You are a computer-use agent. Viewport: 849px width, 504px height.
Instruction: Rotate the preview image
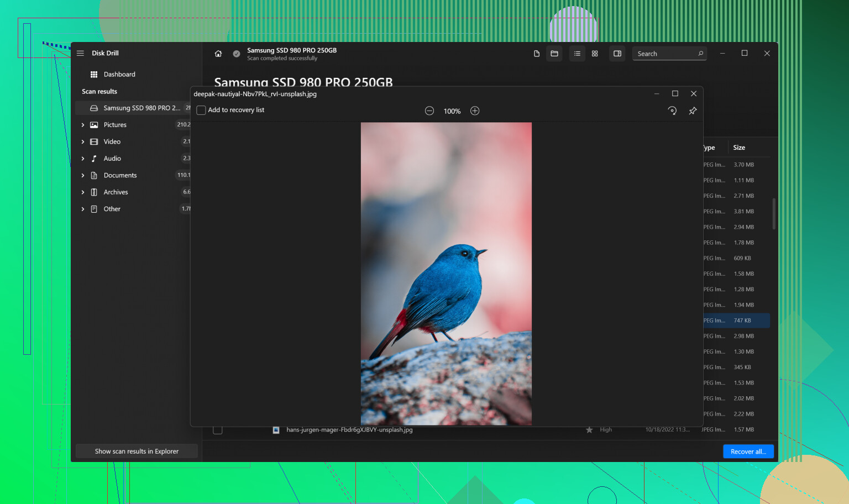point(672,111)
